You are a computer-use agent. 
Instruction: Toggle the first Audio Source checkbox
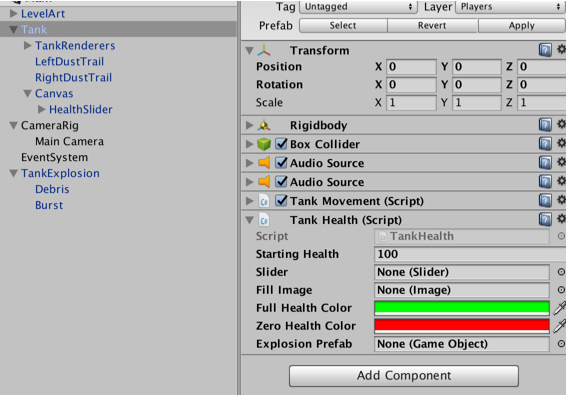[281, 162]
